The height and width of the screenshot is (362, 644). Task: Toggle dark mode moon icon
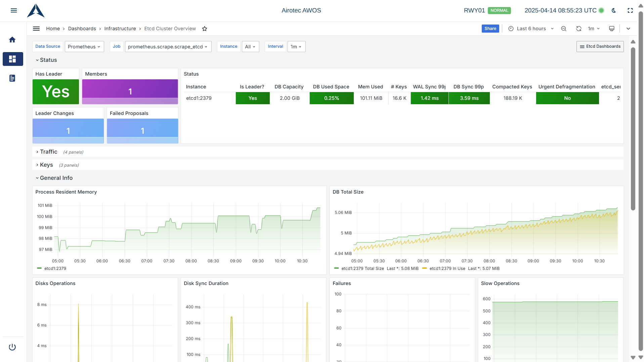pyautogui.click(x=614, y=10)
